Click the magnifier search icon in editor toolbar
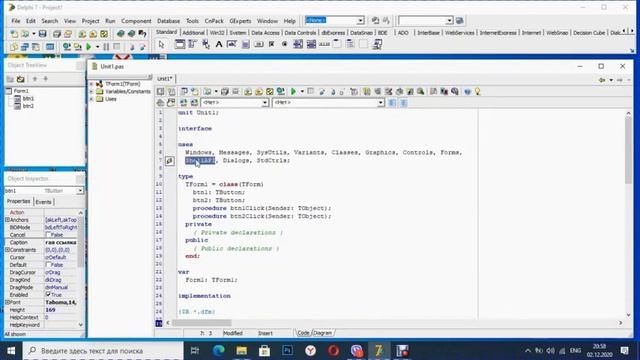Screen dimensions: 640x360 coord(420,91)
